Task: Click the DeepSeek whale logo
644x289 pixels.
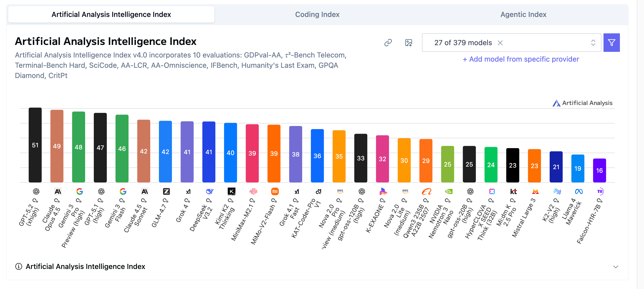Action: (210, 191)
